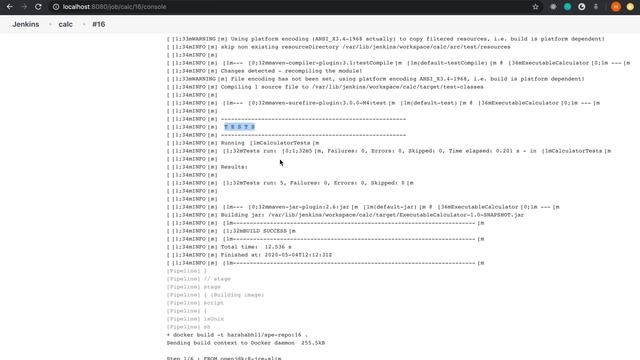Click the '[Pipeline] script' line
The image size is (640, 360).
(195, 303)
